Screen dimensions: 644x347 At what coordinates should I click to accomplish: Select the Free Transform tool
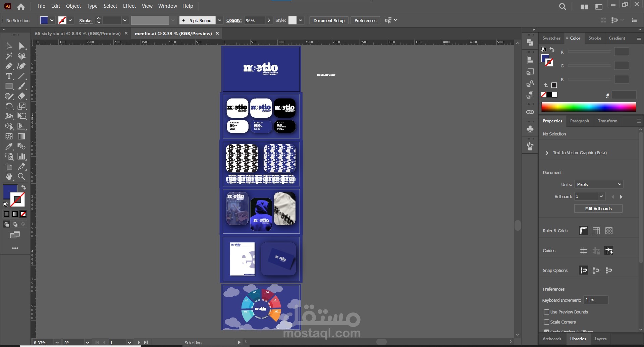point(22,116)
